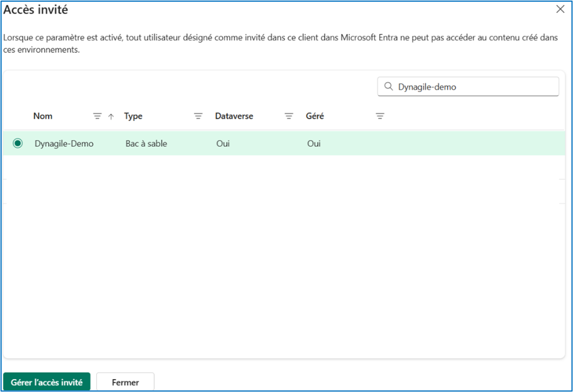Screen dimensions: 573x392
Task: Click the search magnifier icon
Action: tap(389, 86)
